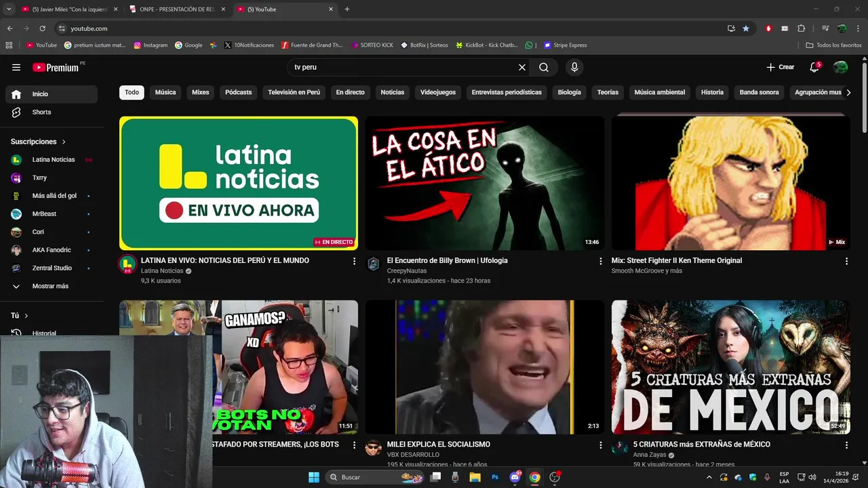868x488 pixels.
Task: Open new Chrome tab
Action: tap(347, 9)
